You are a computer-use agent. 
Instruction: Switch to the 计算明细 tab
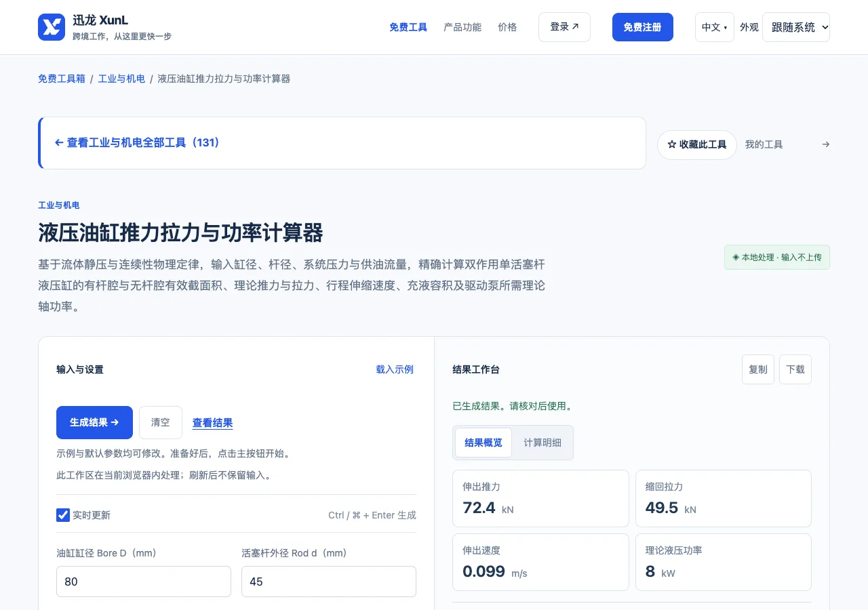542,443
